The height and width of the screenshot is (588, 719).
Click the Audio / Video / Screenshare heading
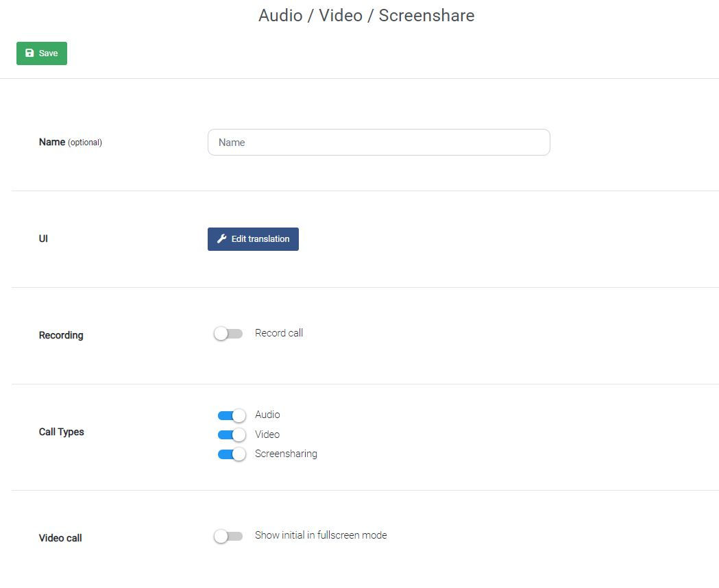click(x=367, y=16)
